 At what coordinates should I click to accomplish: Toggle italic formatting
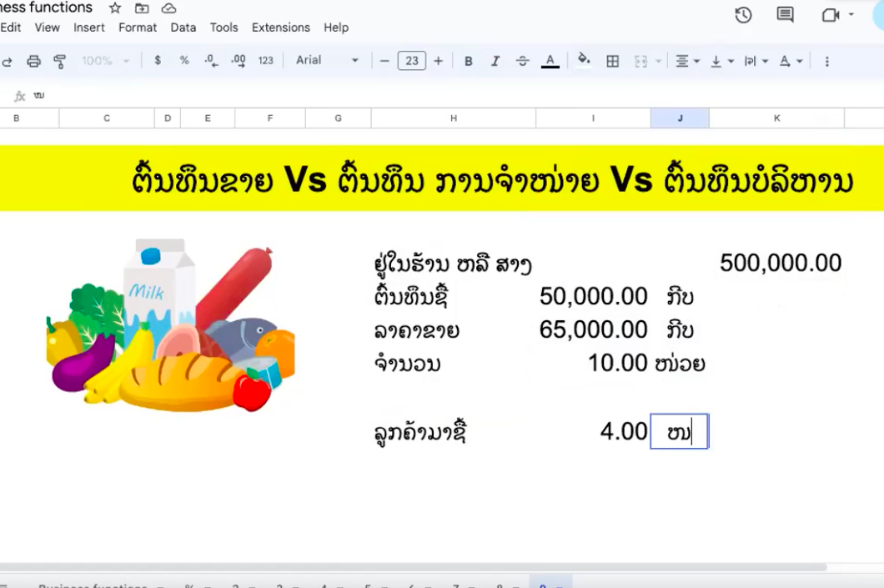[x=495, y=61]
